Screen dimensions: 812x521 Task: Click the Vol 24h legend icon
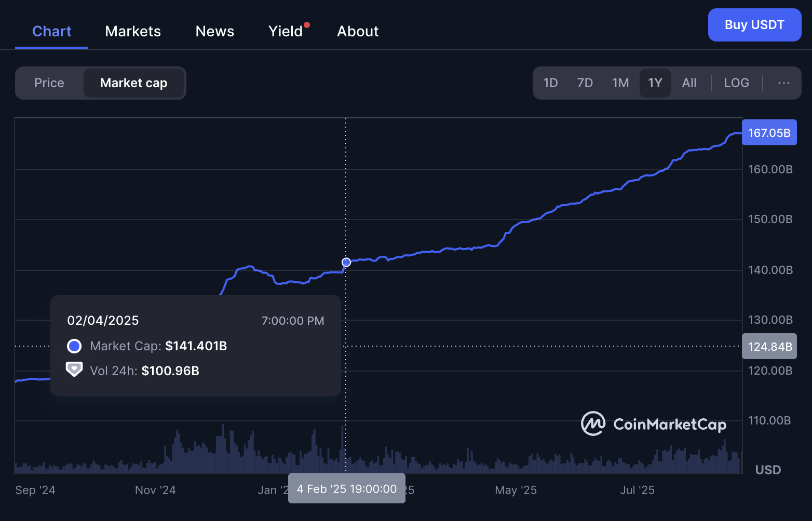click(74, 369)
